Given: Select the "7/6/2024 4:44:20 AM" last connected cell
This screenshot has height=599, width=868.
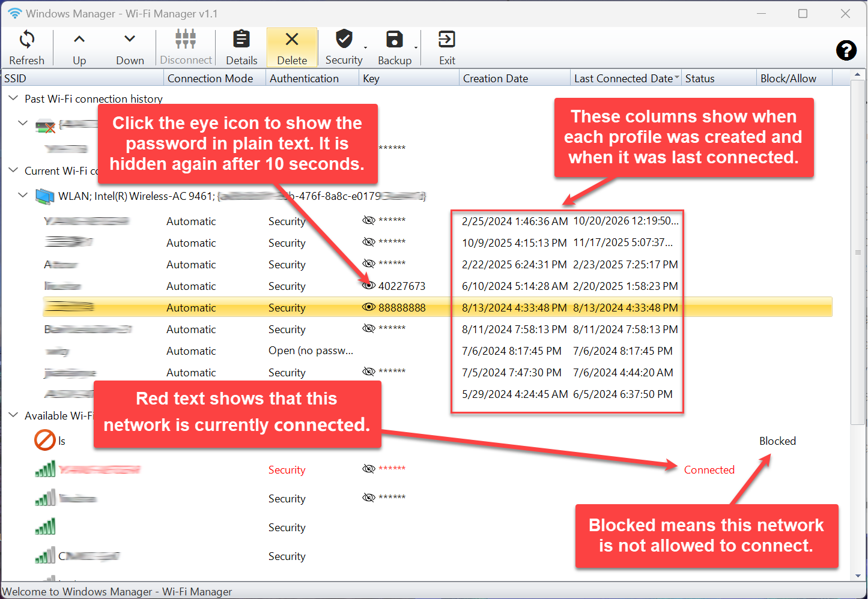Looking at the screenshot, I should [623, 373].
